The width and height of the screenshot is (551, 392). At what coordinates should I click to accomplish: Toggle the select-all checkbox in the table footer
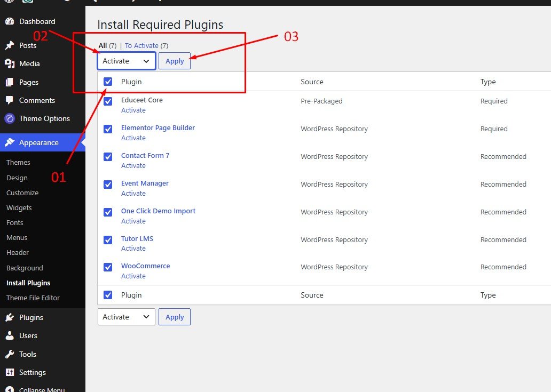[x=108, y=295]
